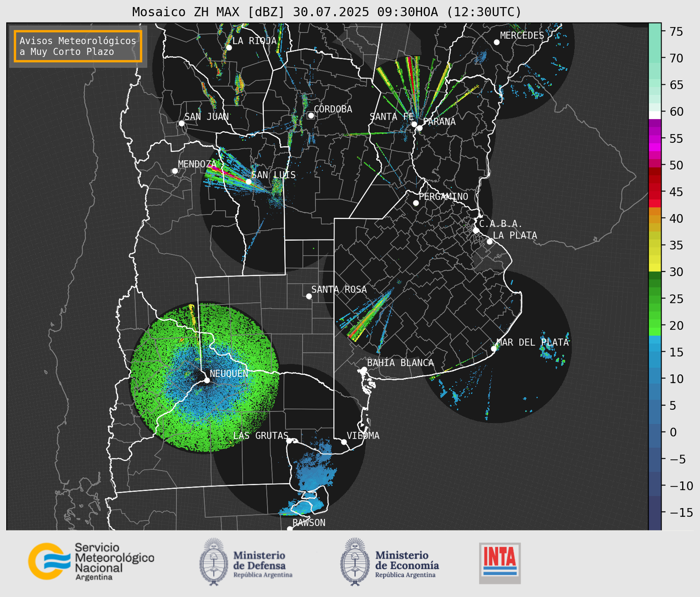The image size is (700, 597).
Task: Click the Ministerio de Economía emblem
Action: 355,562
